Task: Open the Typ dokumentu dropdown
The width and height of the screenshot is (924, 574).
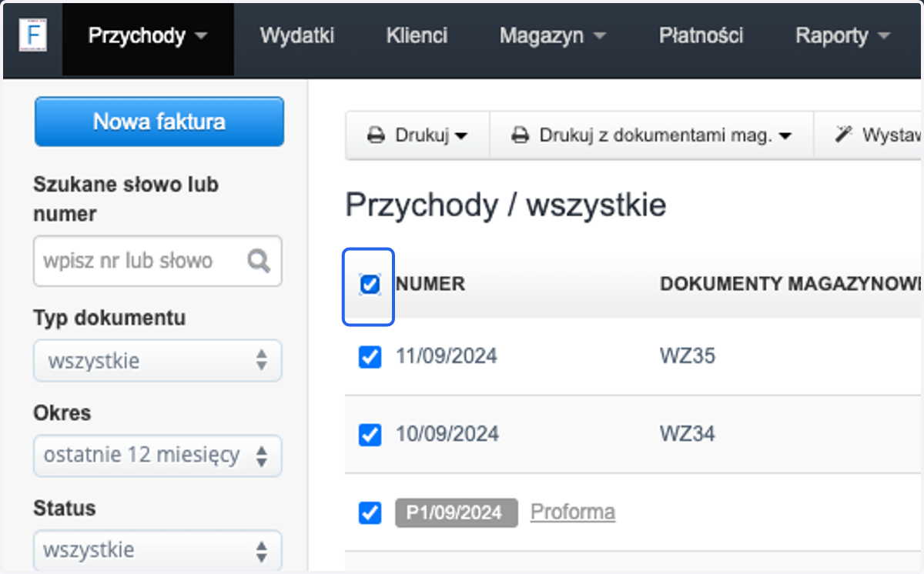Action: coord(158,360)
